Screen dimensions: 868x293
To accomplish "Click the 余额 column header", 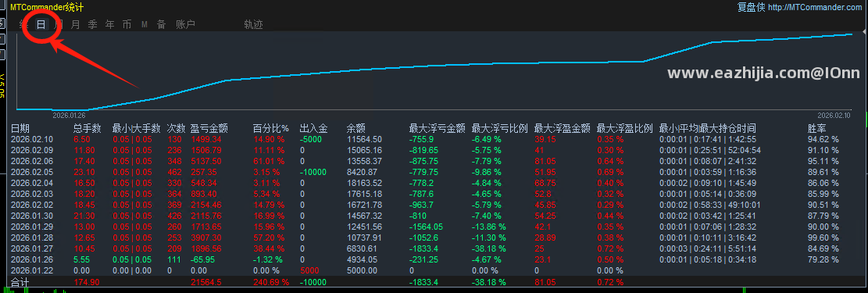I will point(356,128).
